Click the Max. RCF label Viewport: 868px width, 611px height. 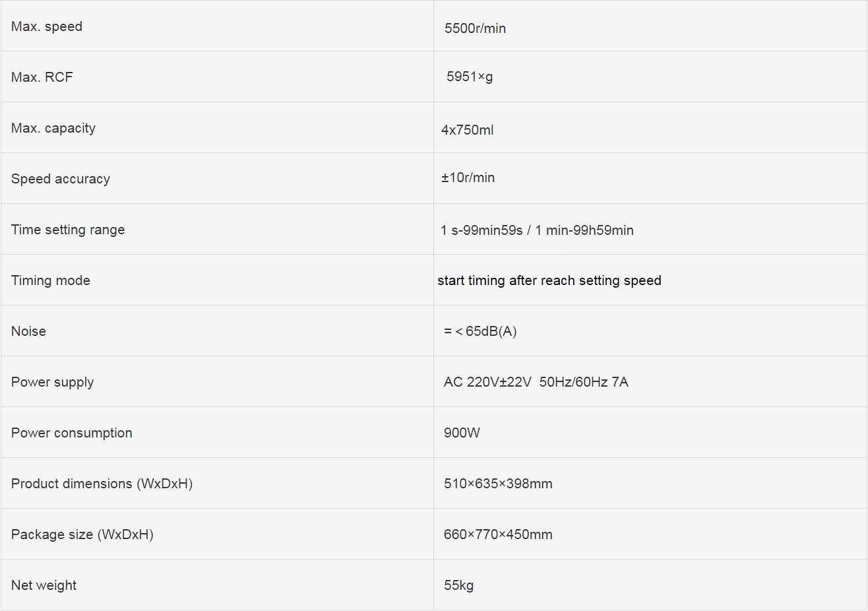[42, 77]
